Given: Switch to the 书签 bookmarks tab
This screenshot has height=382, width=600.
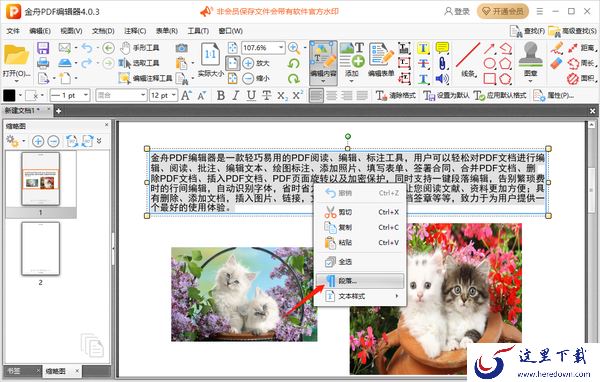Looking at the screenshot, I should coord(14,371).
